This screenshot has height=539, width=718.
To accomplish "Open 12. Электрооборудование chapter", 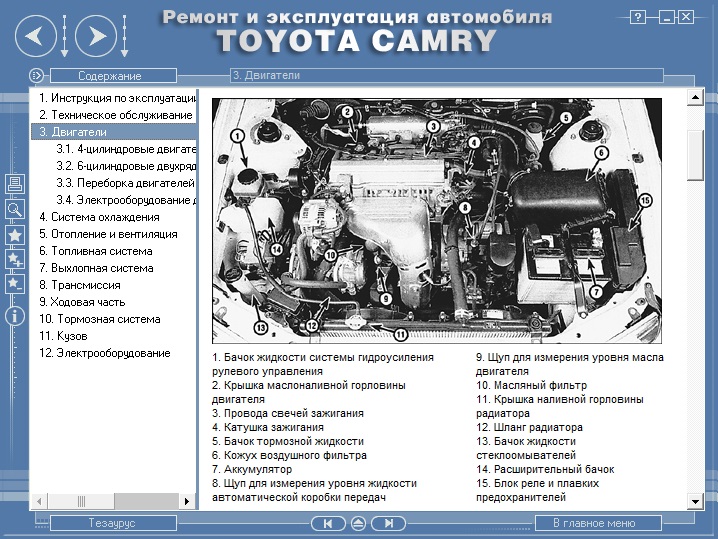I will (104, 352).
